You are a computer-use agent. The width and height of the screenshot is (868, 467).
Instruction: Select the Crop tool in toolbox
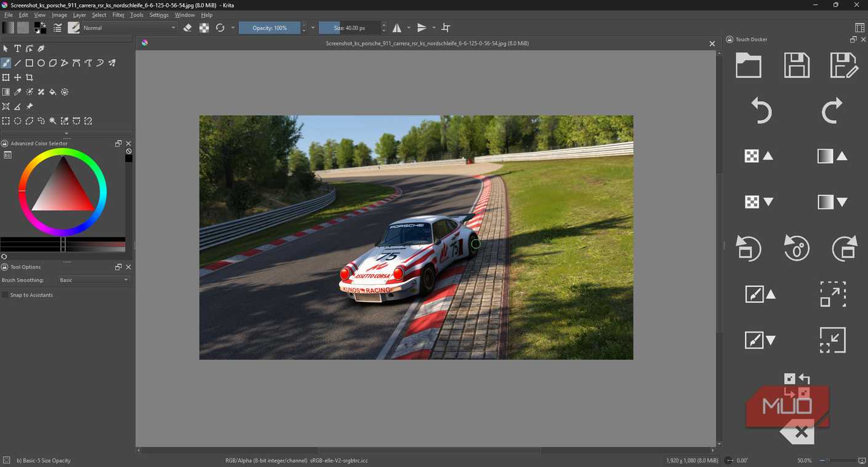[x=29, y=78]
